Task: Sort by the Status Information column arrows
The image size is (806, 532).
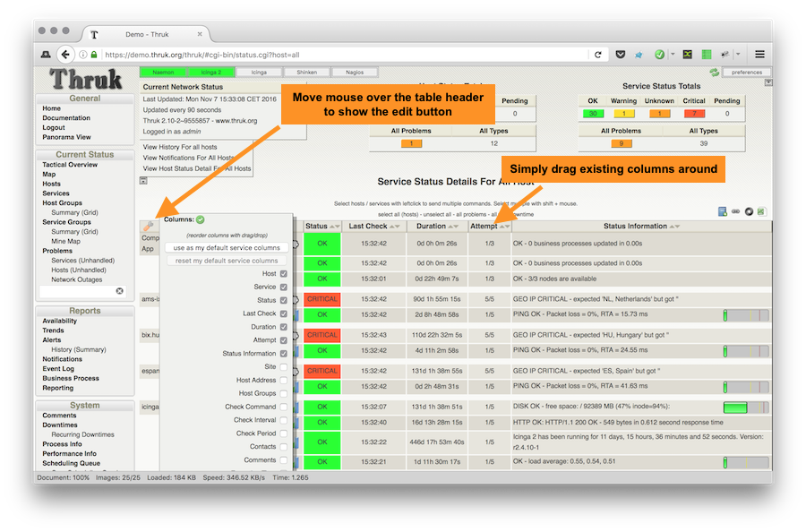Action: (x=674, y=227)
